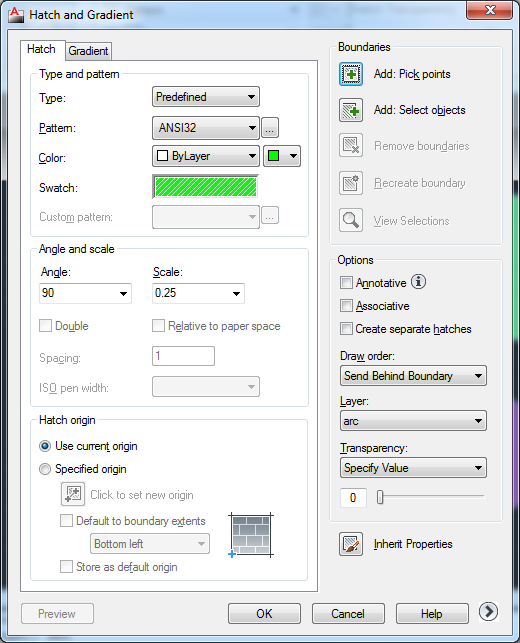
Task: Click the Inherit Properties paintbrush icon
Action: 351,544
